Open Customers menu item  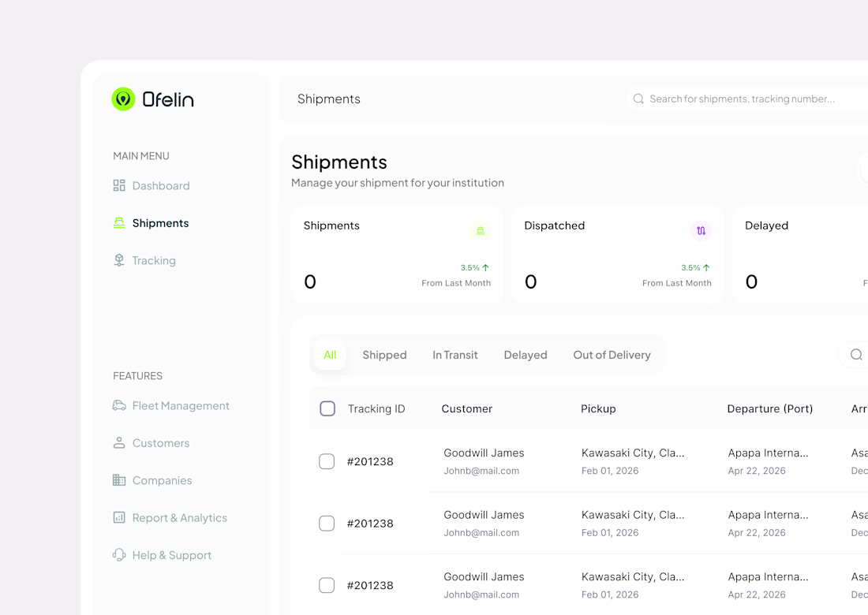152,443
